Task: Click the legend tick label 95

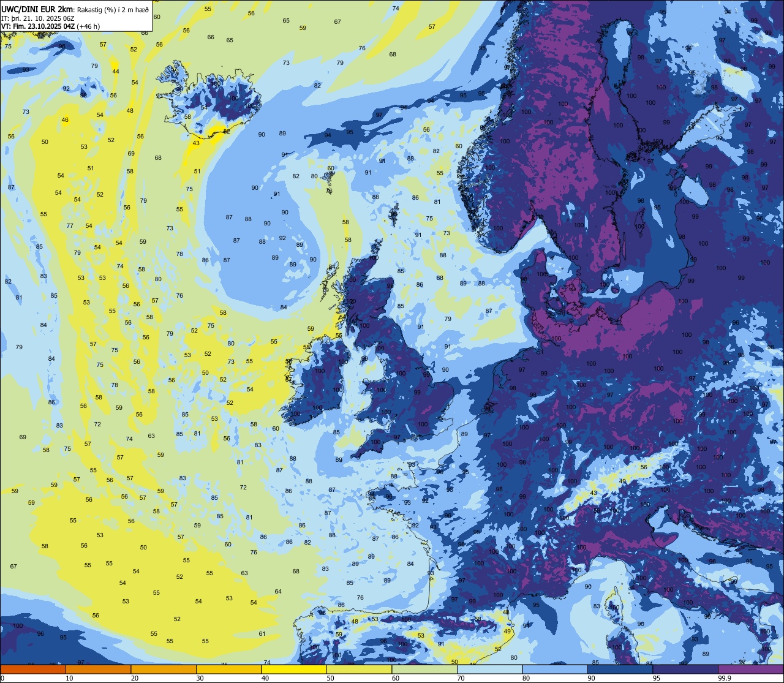Action: click(657, 678)
